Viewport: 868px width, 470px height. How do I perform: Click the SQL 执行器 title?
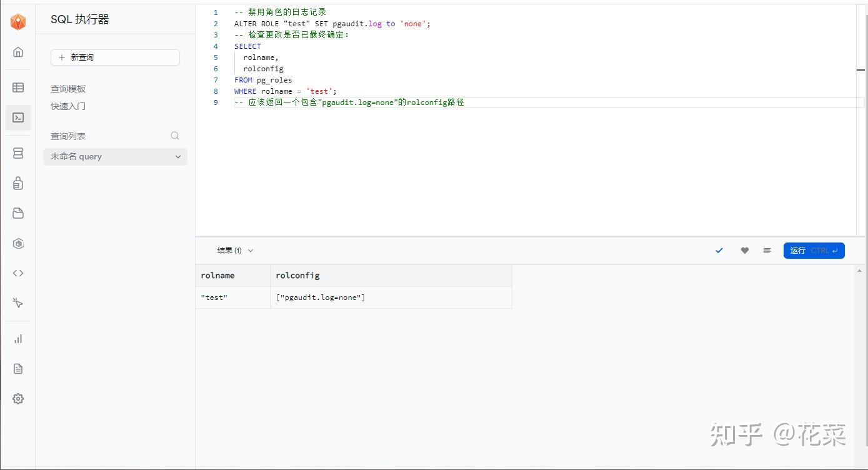pyautogui.click(x=80, y=19)
